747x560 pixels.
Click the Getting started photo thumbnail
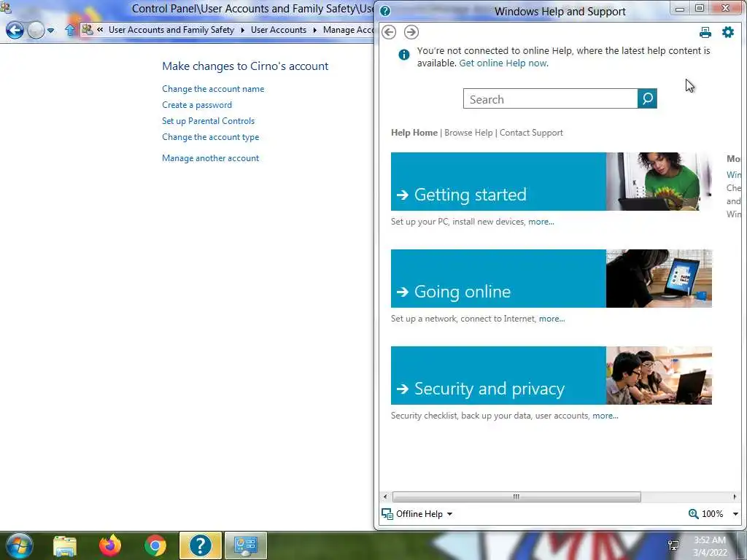[x=659, y=182]
